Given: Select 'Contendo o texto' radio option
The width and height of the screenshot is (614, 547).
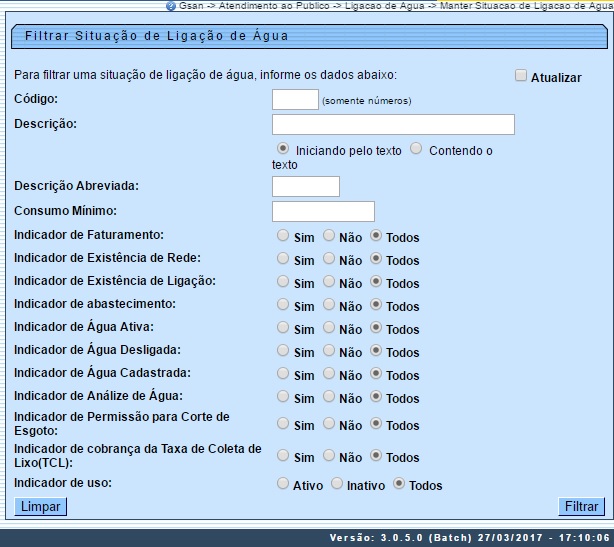Looking at the screenshot, I should pyautogui.click(x=416, y=148).
